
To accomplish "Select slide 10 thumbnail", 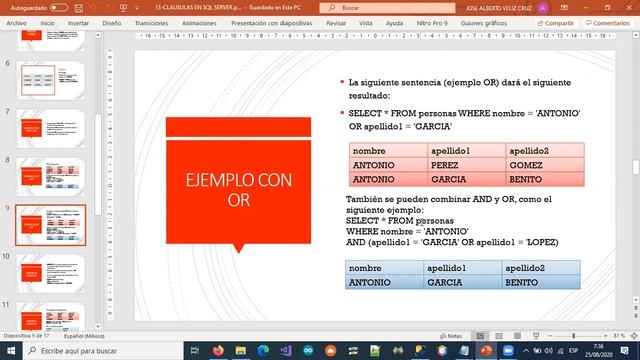I will (x=51, y=273).
